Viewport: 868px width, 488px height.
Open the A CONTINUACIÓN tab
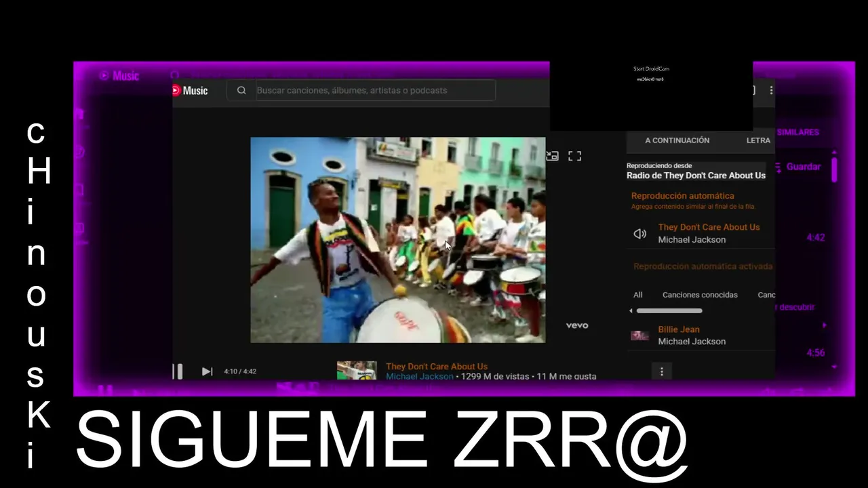pos(677,140)
